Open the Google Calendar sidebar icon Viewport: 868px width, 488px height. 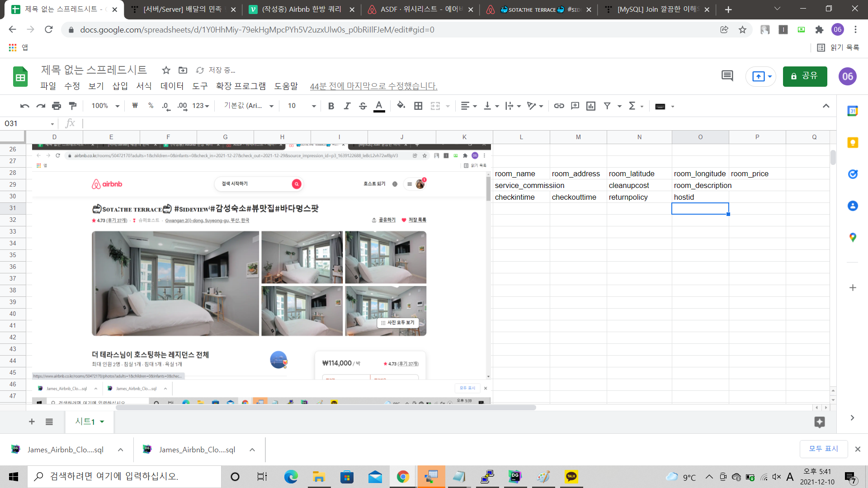(852, 111)
